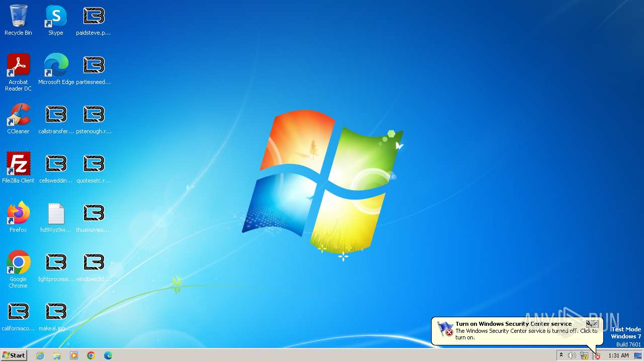Click the Security Center balloon message
Image resolution: width=644 pixels, height=362 pixels.
(526, 334)
